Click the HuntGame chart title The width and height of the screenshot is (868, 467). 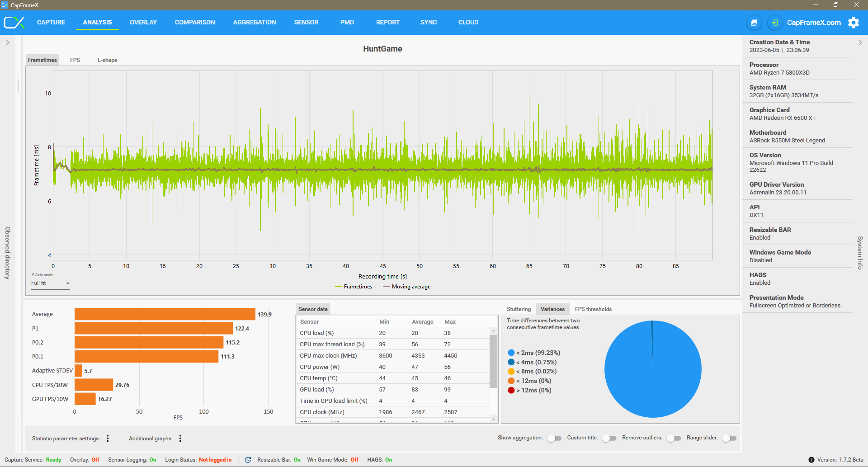click(382, 49)
